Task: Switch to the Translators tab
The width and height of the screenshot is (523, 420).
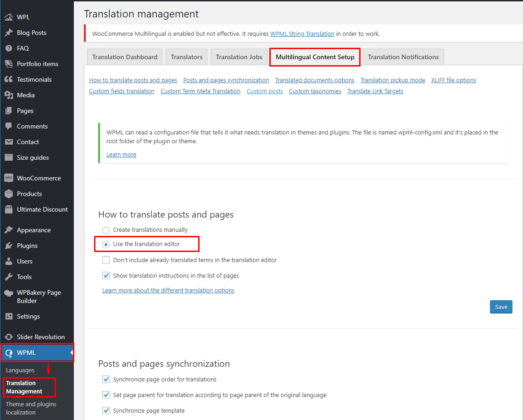Action: pyautogui.click(x=186, y=57)
